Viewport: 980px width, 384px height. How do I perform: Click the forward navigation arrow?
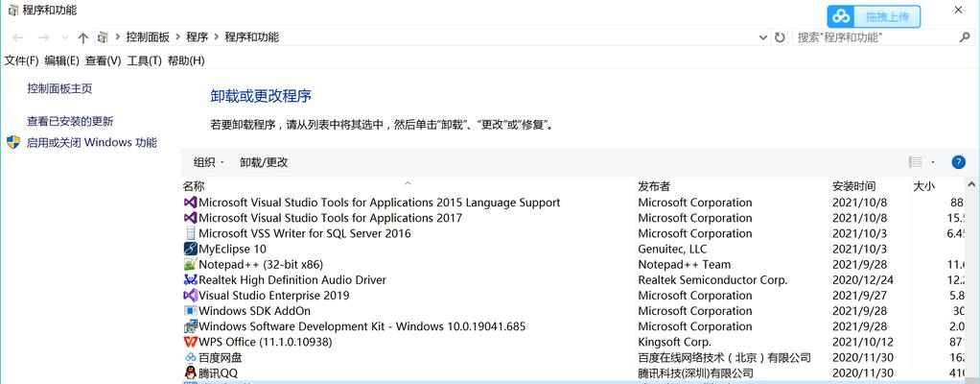43,37
